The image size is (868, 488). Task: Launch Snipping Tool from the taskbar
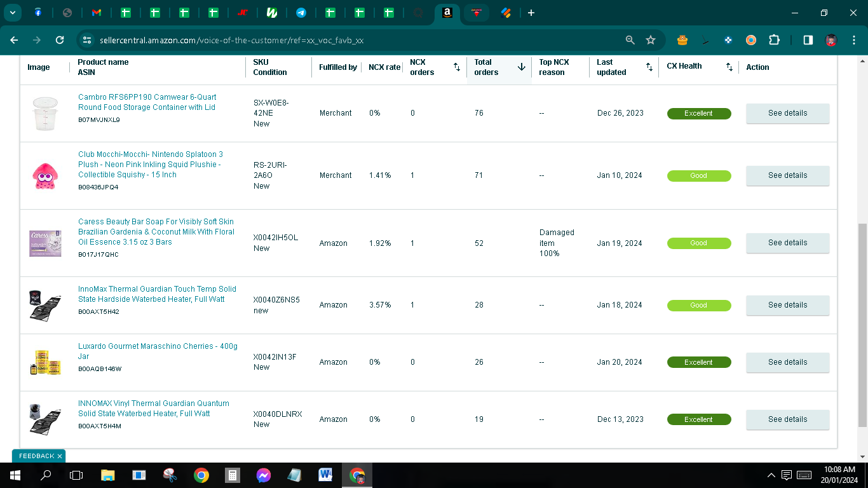point(170,475)
